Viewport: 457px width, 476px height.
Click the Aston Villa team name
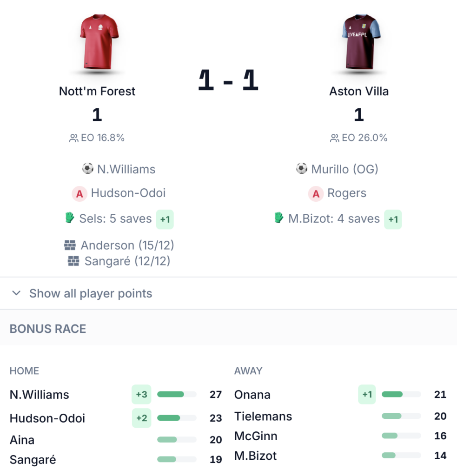coord(359,91)
